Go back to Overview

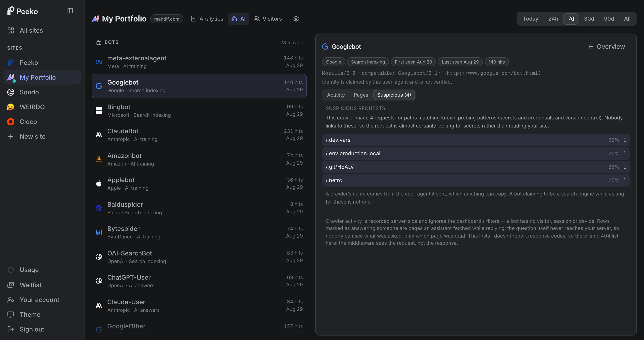pos(606,47)
